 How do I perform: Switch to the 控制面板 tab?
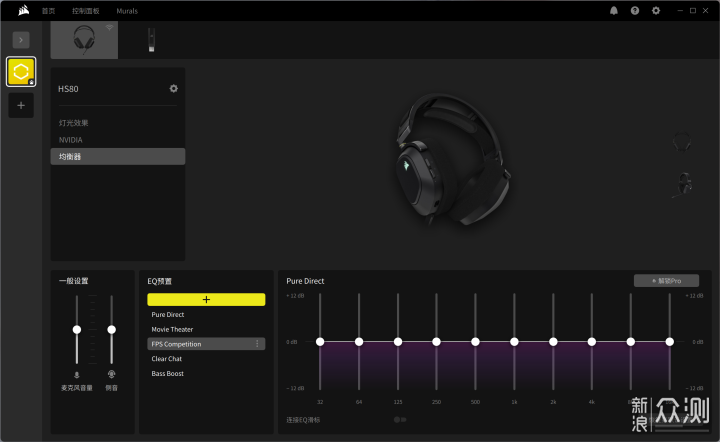pos(85,11)
